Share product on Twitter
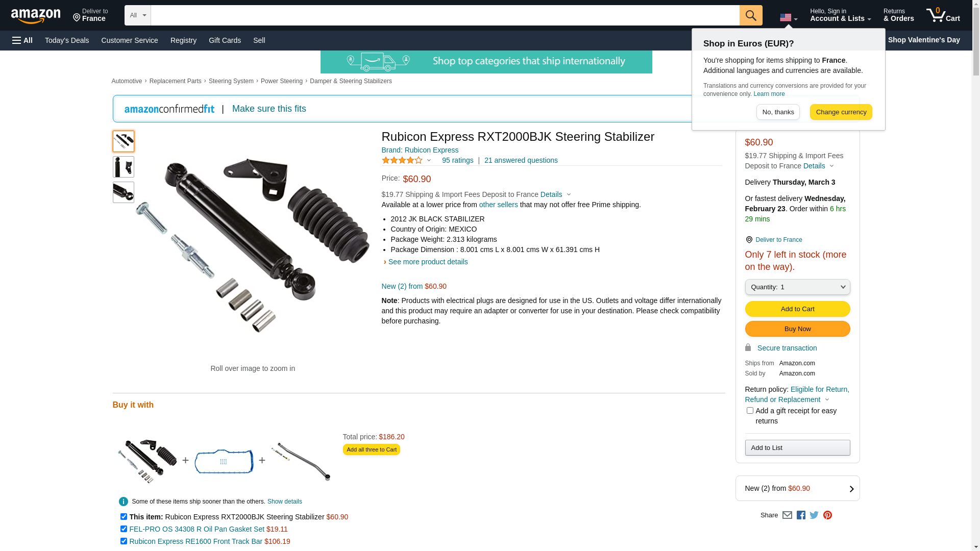 pyautogui.click(x=814, y=515)
